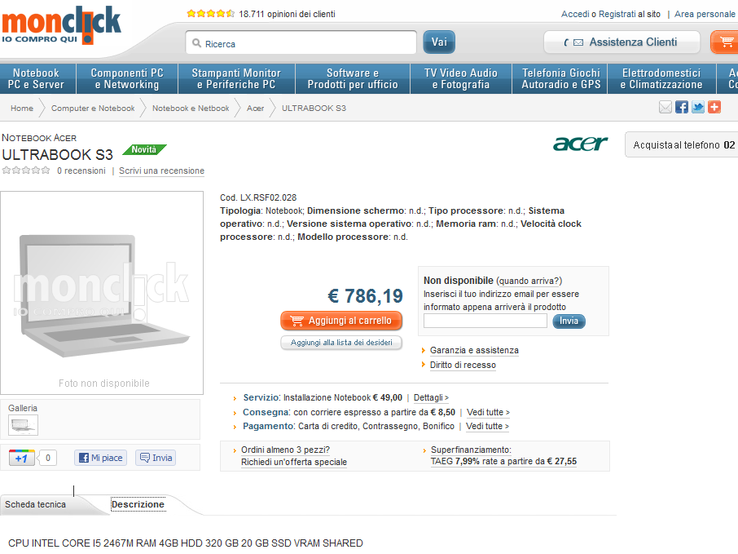Viewport: 738px width, 554px height.
Task: Open the shopping cart icon
Action: 725,42
